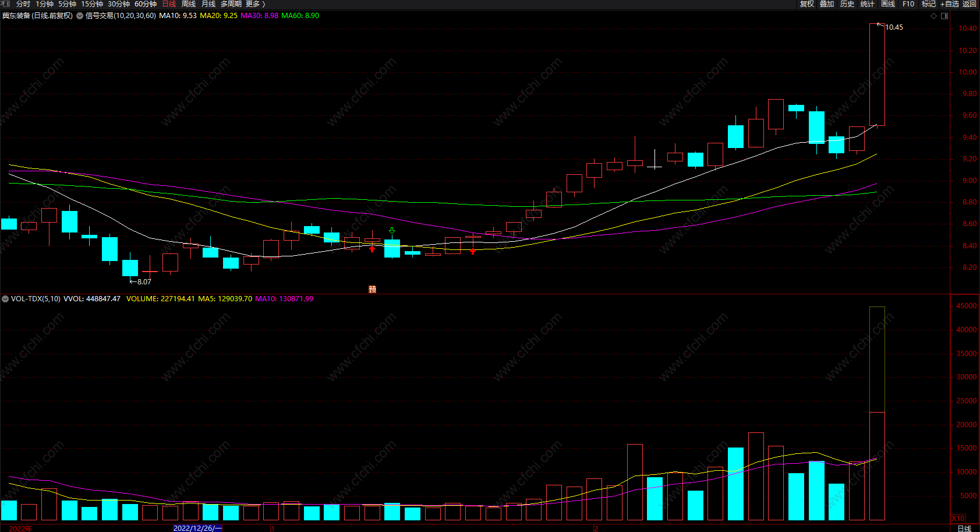Click the 9.00 price axis label
980x532 pixels.
pos(970,181)
